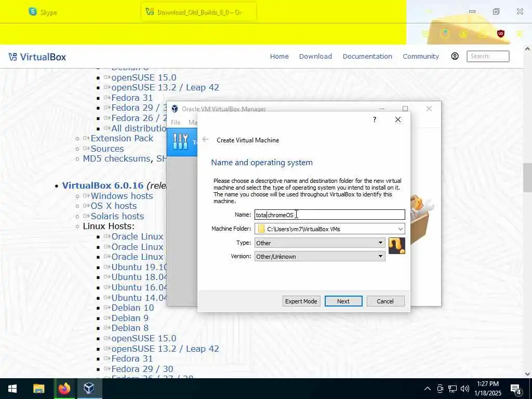Click the VirtualBox site logo
532x399 pixels.
[37, 57]
